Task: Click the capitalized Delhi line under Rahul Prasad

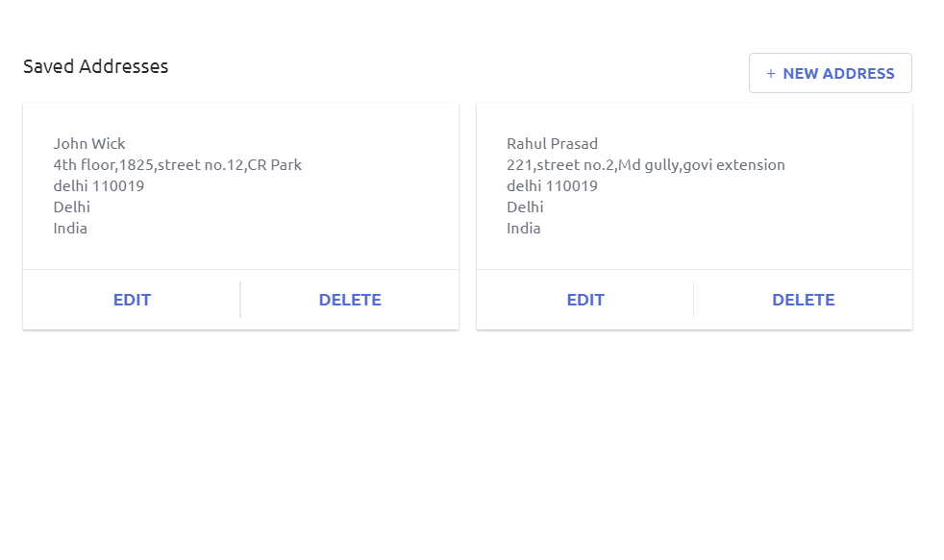Action: point(525,207)
